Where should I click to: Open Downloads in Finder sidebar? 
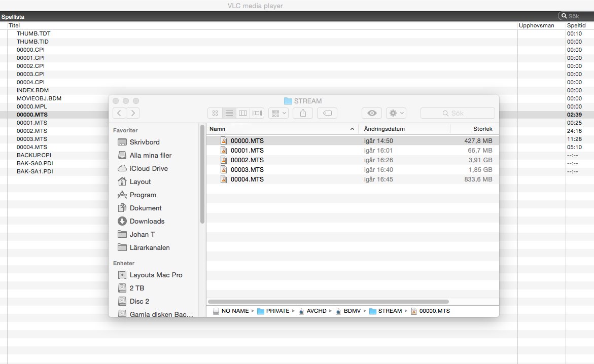click(147, 221)
